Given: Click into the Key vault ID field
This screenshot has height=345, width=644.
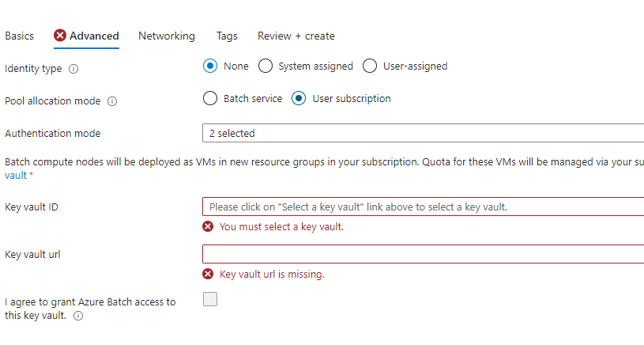Looking at the screenshot, I should pyautogui.click(x=423, y=207).
